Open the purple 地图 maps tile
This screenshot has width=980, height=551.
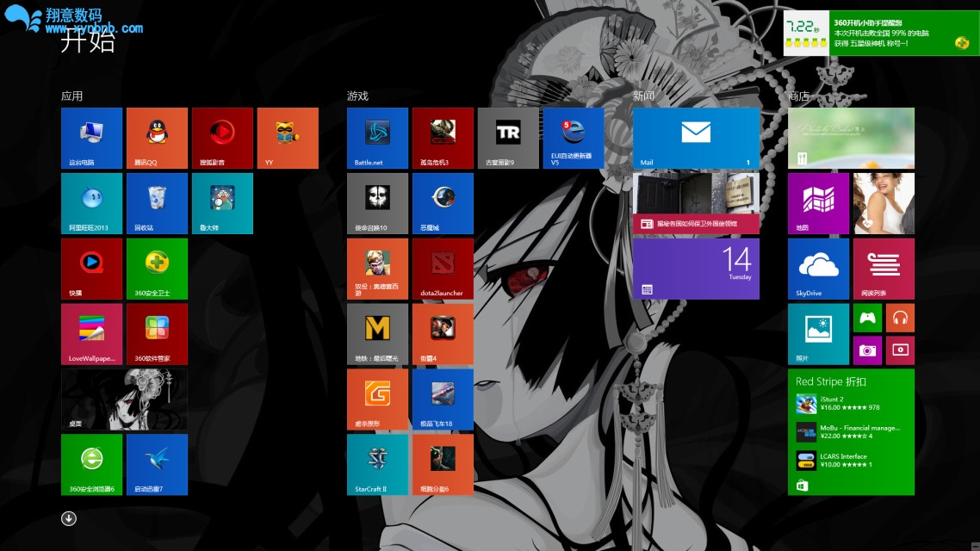click(819, 204)
